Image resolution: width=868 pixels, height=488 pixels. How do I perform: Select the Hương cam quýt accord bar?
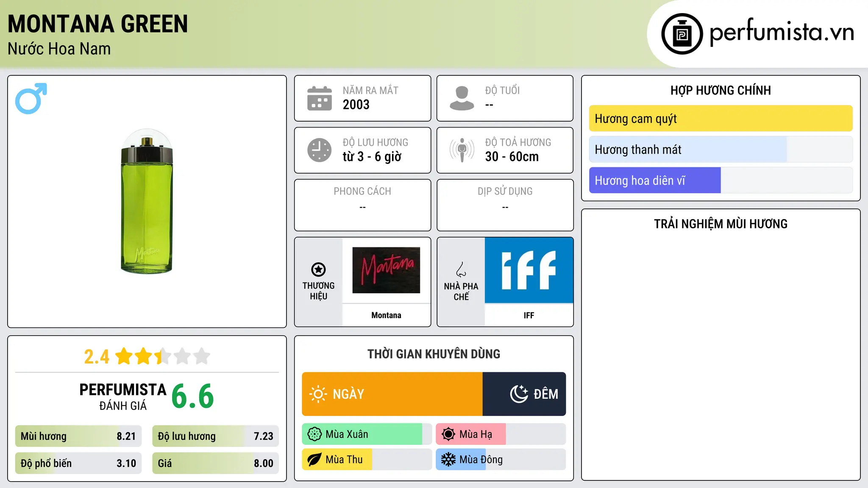click(x=721, y=119)
